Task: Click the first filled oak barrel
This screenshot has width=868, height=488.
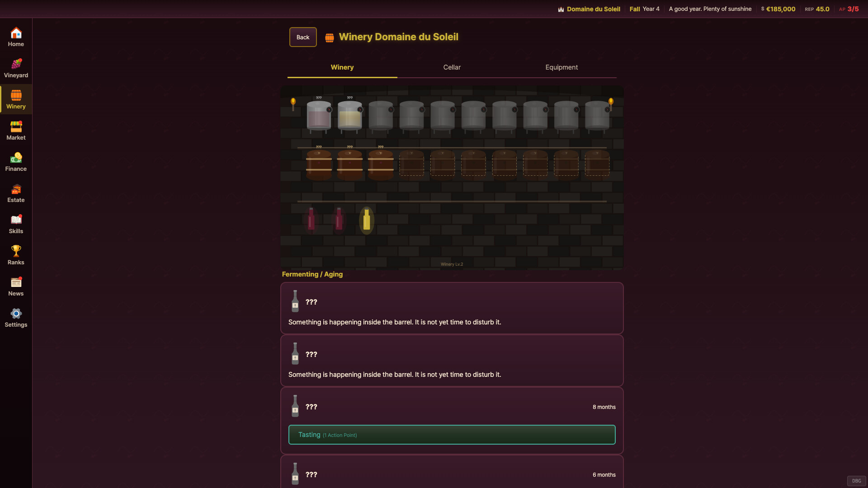Action: tap(319, 165)
